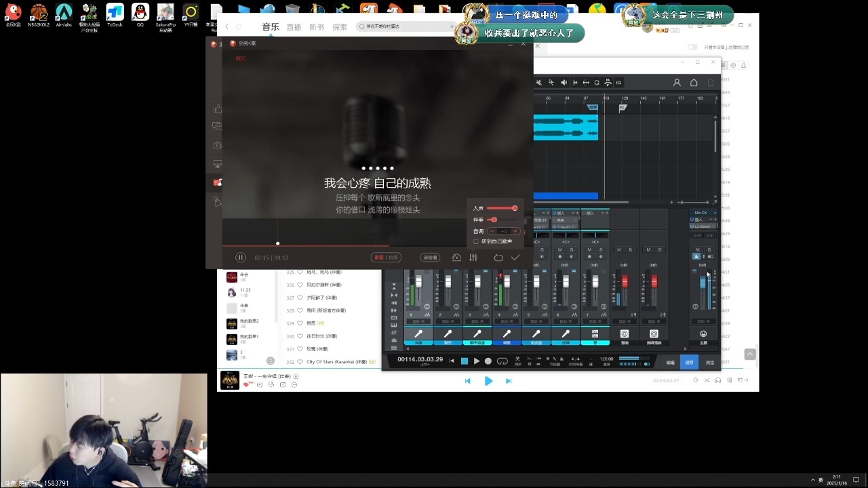868x488 pixels.
Task: Mute mixer channel 6 with M button
Action: tap(560, 249)
